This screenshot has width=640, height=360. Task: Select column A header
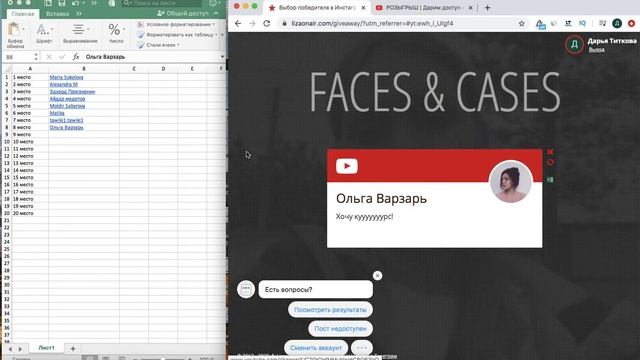[x=30, y=69]
